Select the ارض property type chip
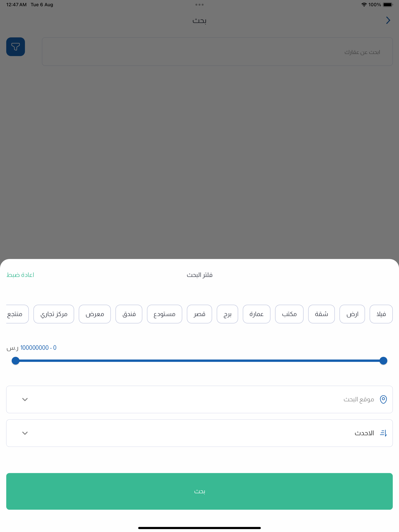Screen dimensions: 399x532 (x=352, y=314)
